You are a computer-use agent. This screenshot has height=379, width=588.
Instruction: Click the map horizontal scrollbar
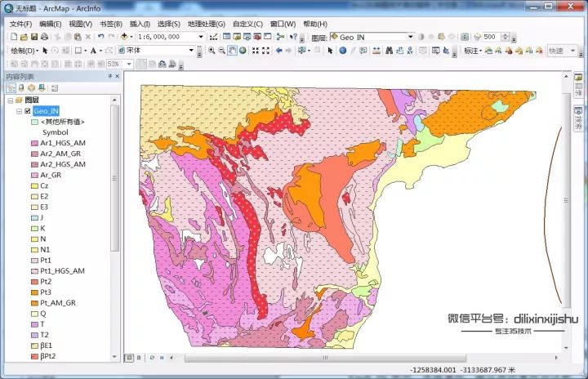coord(326,358)
